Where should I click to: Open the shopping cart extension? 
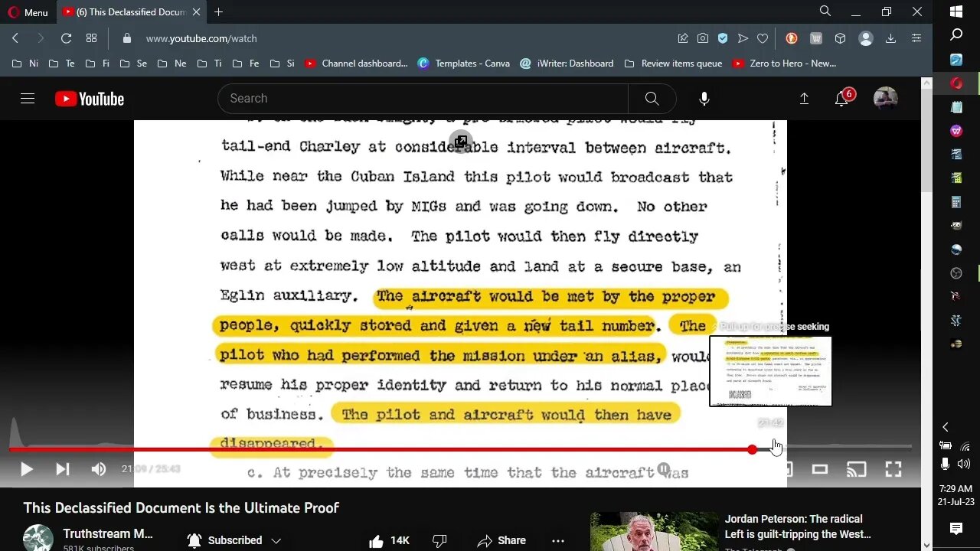point(816,38)
